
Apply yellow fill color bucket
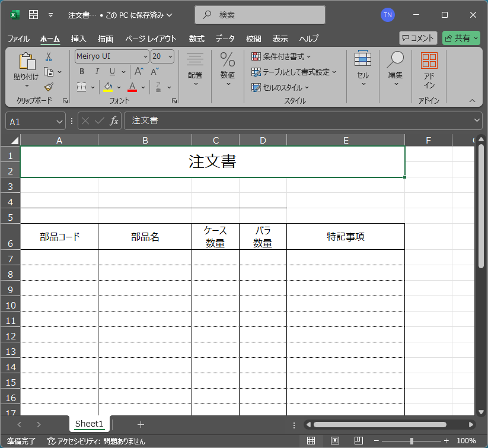[x=108, y=87]
